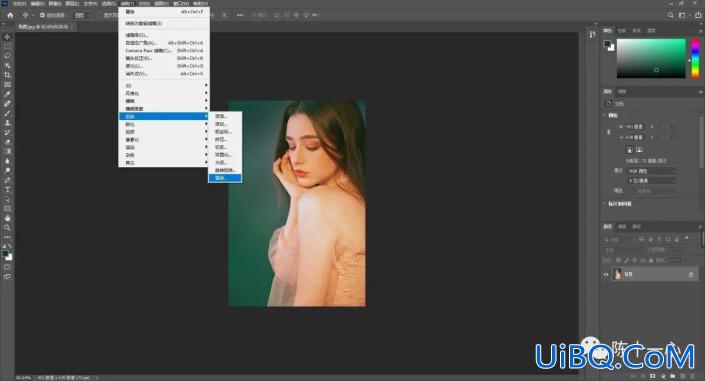The height and width of the screenshot is (381, 705).
Task: Select the Spot Healing Brush tool
Action: pos(7,104)
